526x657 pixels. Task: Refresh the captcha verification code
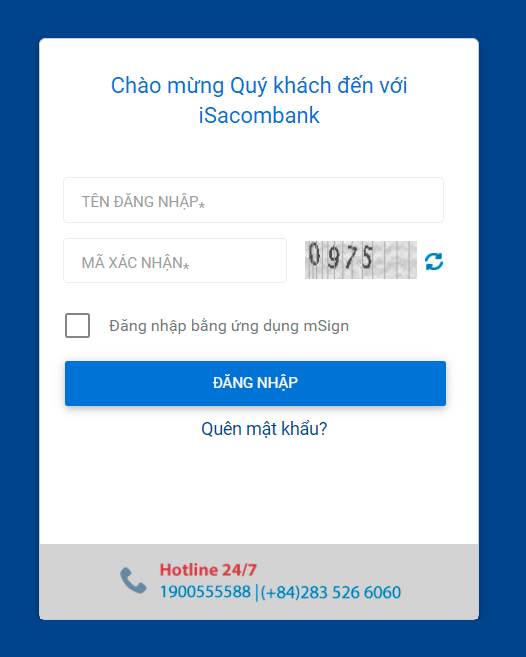pos(434,261)
